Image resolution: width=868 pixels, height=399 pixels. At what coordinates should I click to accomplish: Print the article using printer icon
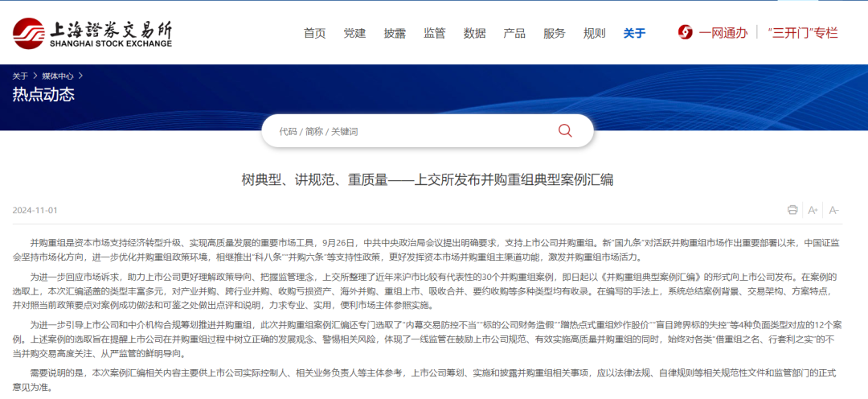(792, 210)
